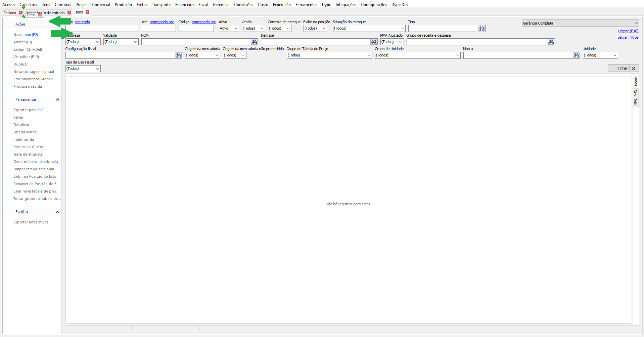Click Exportar lotes ativos
Image resolution: width=644 pixels, height=337 pixels.
click(31, 222)
